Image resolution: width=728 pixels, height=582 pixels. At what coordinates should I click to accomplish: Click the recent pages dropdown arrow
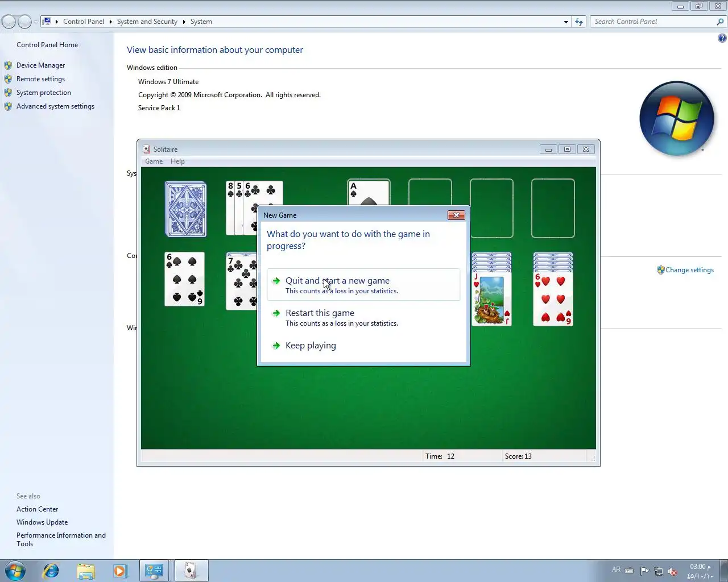(36, 22)
